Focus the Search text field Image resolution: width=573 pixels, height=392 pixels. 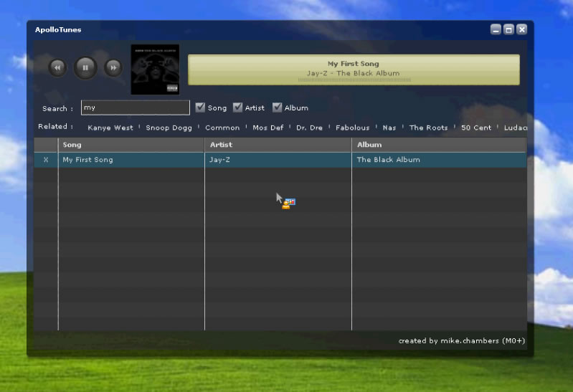point(136,107)
